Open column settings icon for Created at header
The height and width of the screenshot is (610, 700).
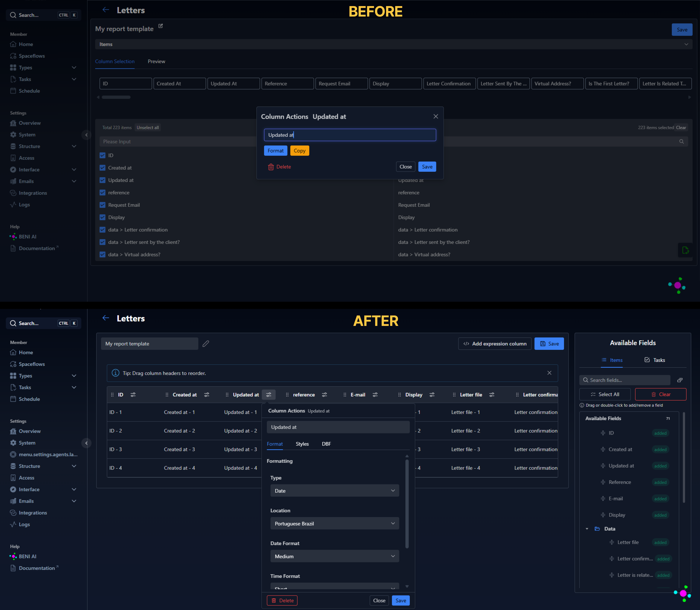click(207, 395)
